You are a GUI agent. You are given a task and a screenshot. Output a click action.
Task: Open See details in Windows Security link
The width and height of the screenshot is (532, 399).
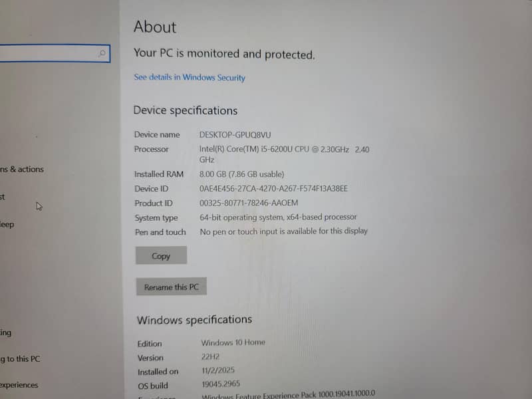(190, 78)
